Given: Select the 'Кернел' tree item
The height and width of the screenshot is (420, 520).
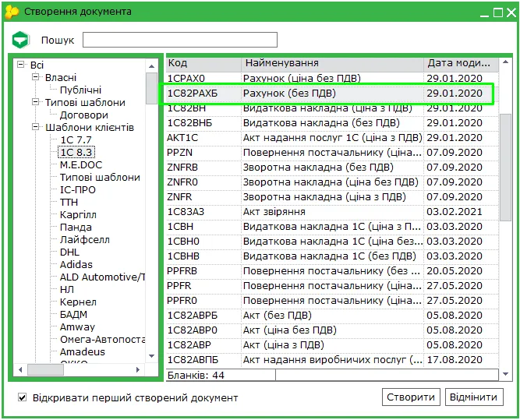Looking at the screenshot, I should pos(78,302).
